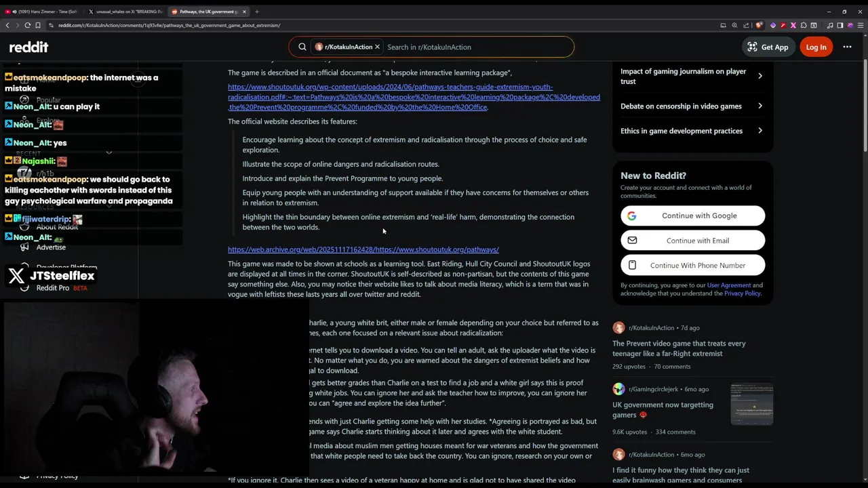Open a new browser tab with plus button
Screen dimensions: 868x488
[x=256, y=12]
